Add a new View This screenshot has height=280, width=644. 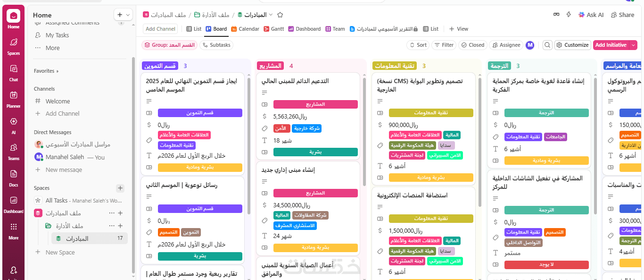point(459,29)
